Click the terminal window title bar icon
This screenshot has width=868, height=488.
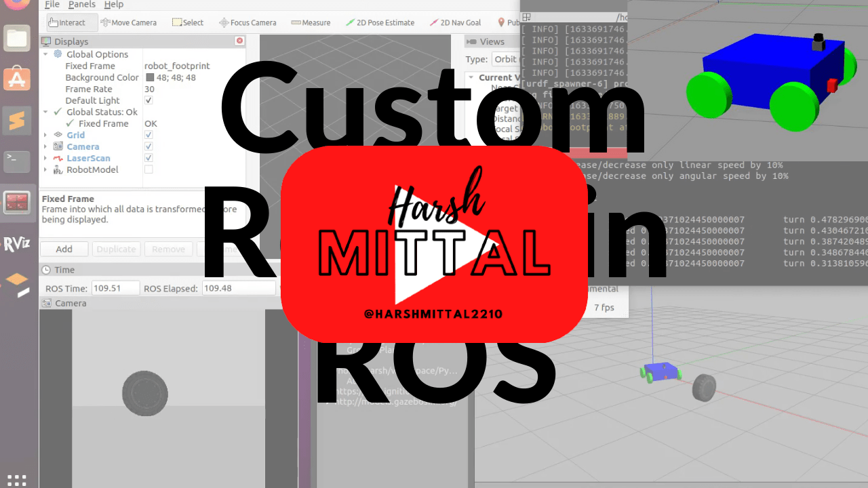coord(526,18)
